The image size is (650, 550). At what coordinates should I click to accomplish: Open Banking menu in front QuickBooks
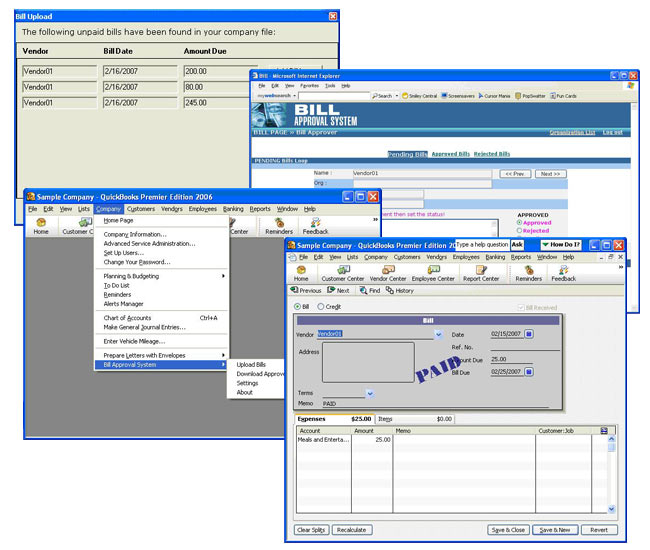click(x=495, y=257)
